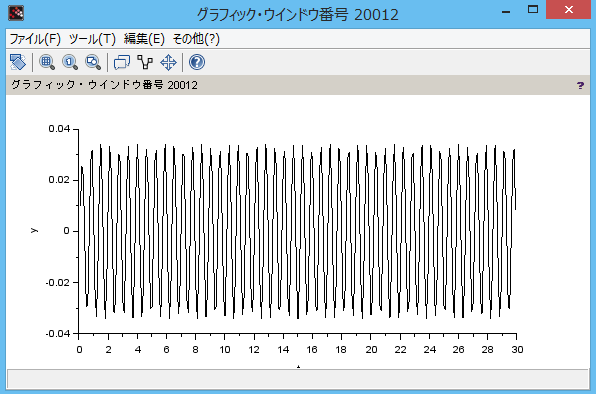Open help with blue question mark icon
596x394 pixels.
(x=197, y=62)
